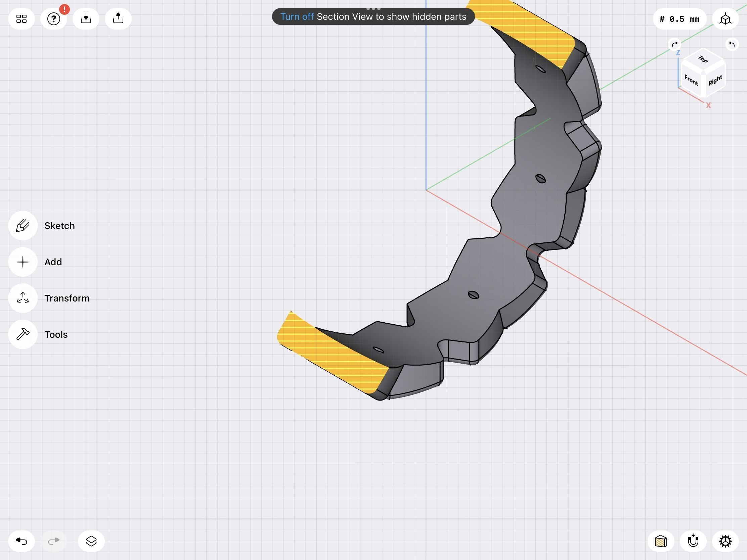This screenshot has height=560, width=747.
Task: Open the layers items panel
Action: point(91,541)
